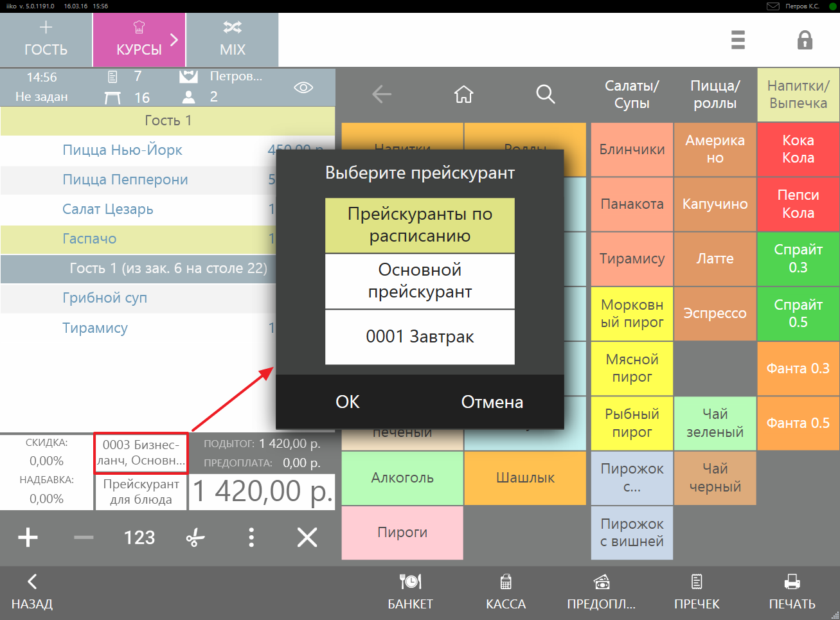Screen dimensions: 840x620
Task: Print ПРЕЧЕК pre-check
Action: click(x=697, y=592)
